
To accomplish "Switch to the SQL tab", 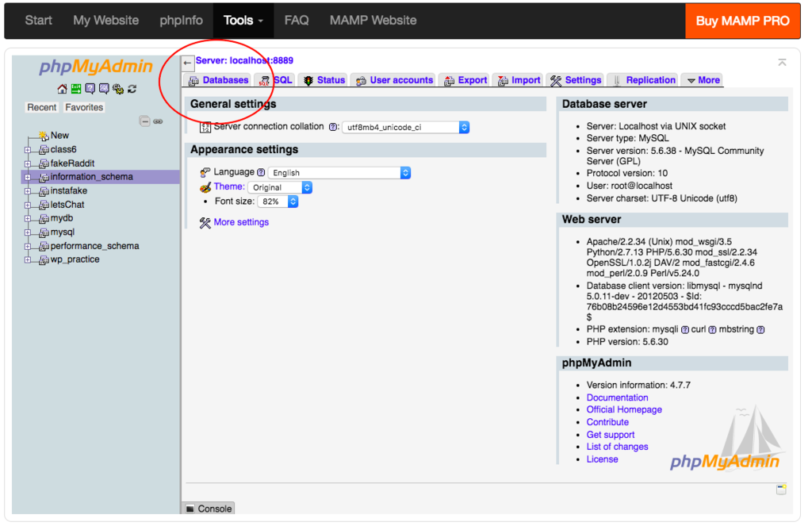I will (x=275, y=80).
